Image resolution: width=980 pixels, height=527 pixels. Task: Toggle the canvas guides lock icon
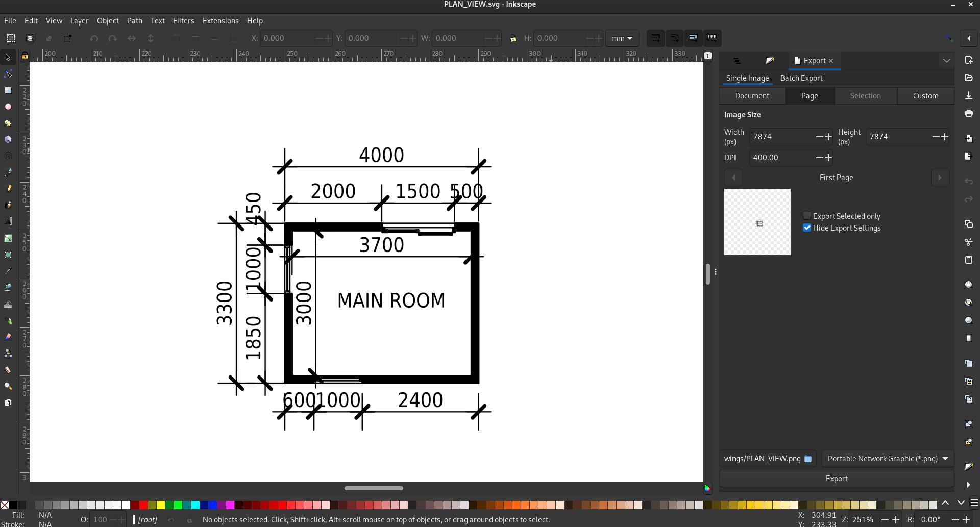click(24, 56)
